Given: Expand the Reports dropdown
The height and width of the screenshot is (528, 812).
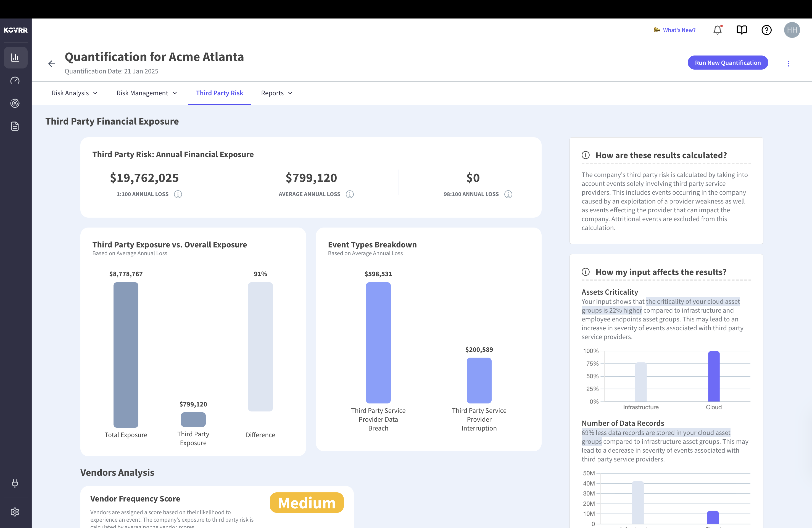Looking at the screenshot, I should (277, 93).
